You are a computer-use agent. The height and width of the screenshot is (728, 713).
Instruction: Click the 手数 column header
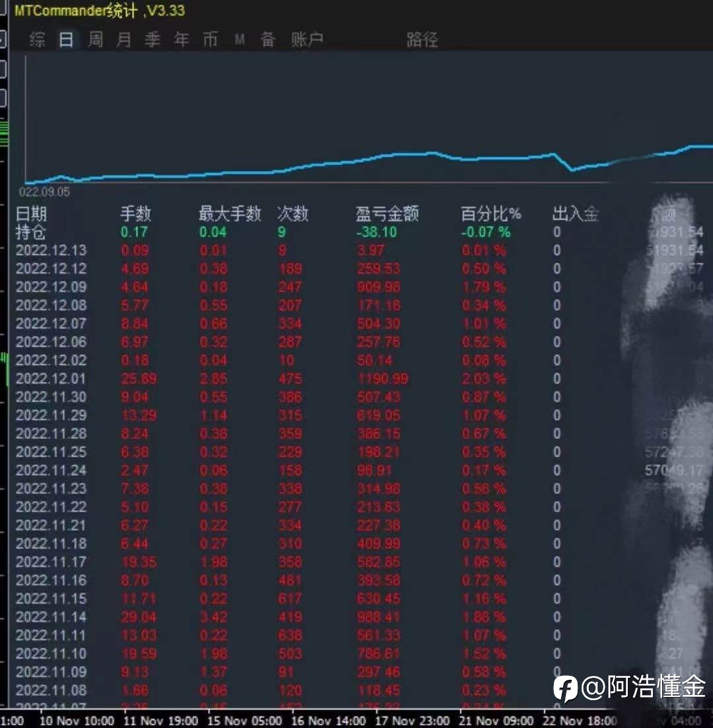click(135, 214)
